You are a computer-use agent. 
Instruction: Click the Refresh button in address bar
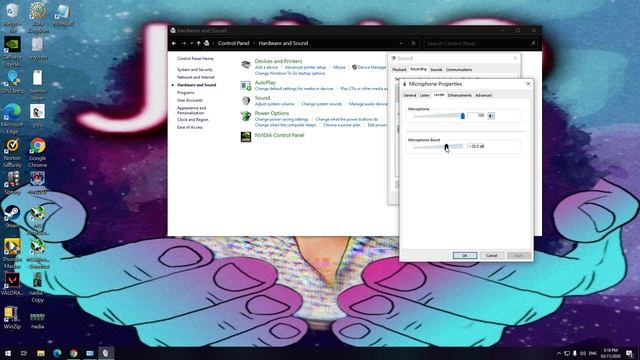pyautogui.click(x=413, y=43)
